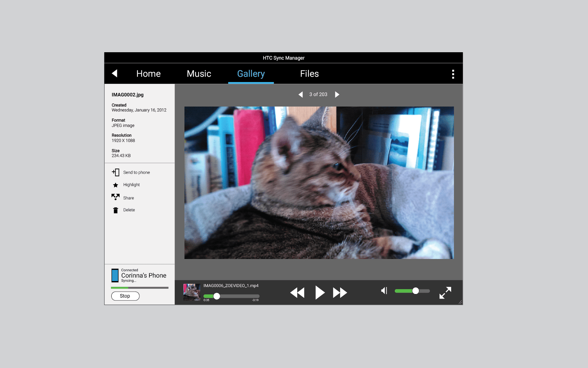The height and width of the screenshot is (368, 588).
Task: Click the Highlight star icon
Action: click(115, 185)
